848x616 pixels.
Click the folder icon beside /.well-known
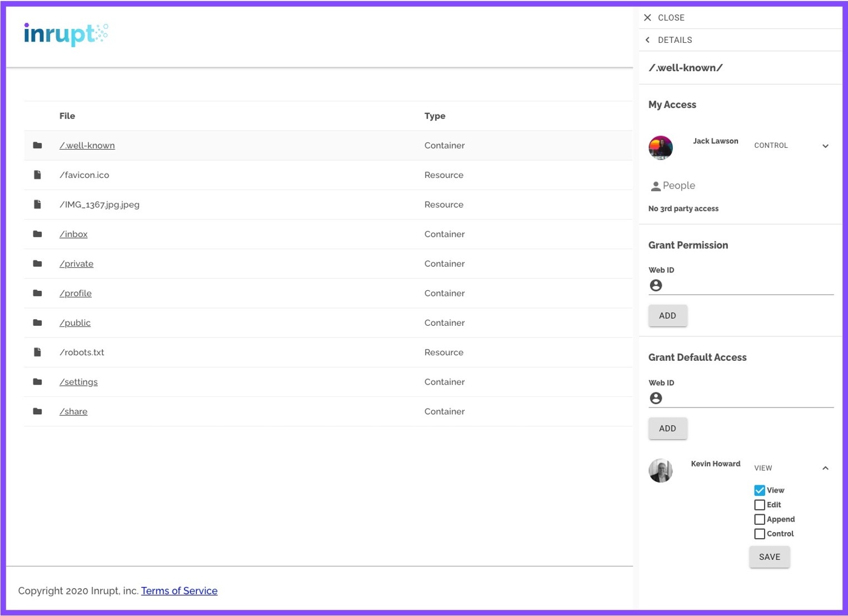[x=37, y=145]
